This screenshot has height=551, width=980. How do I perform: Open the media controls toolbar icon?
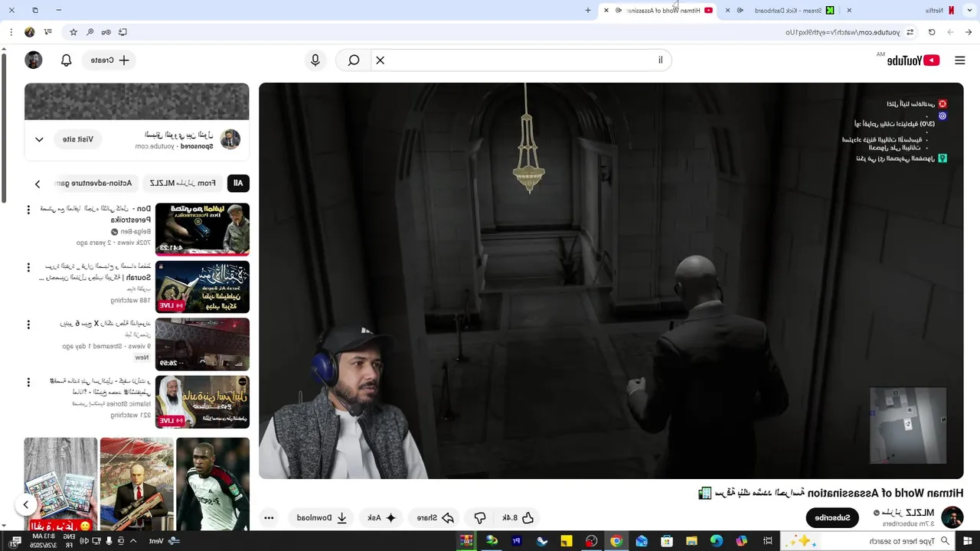coord(48,32)
